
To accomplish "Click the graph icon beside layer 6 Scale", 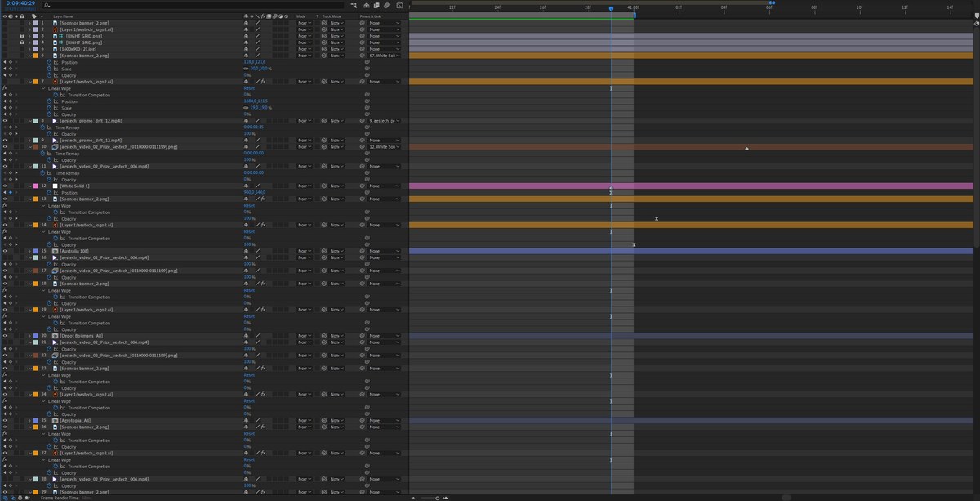I will 56,69.
